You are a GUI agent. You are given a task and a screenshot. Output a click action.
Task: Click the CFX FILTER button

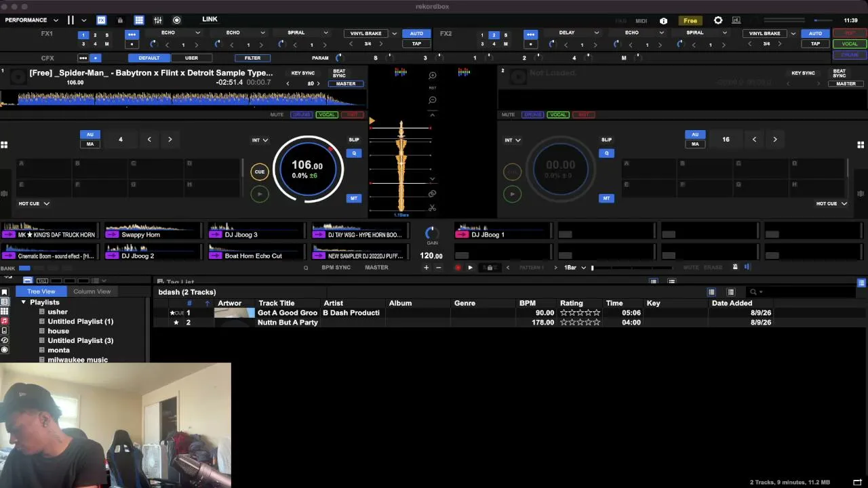(x=252, y=58)
